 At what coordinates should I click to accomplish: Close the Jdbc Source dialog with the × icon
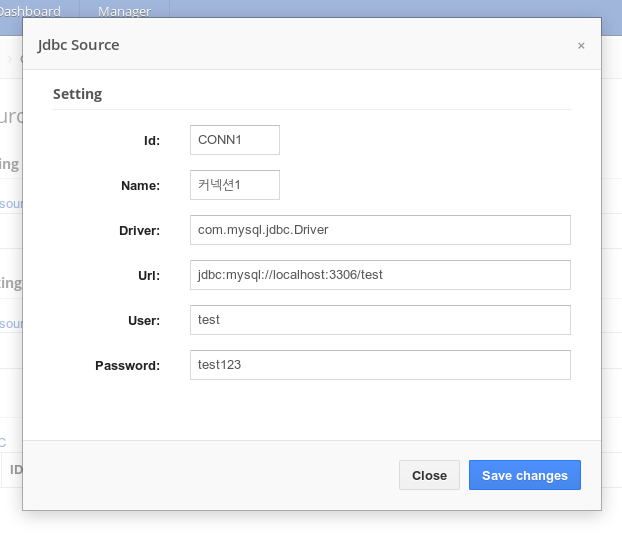[581, 45]
